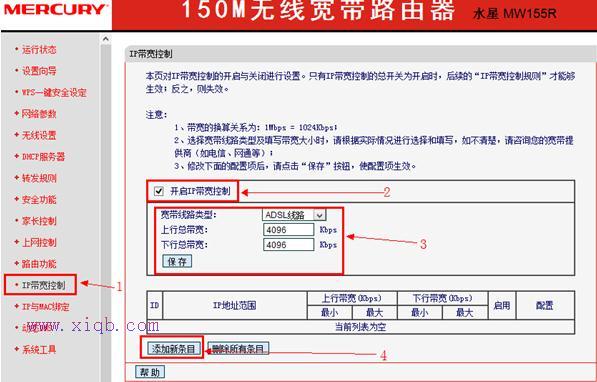Click the 启用 column header
Image resolution: width=597 pixels, height=382 pixels.
coord(502,305)
